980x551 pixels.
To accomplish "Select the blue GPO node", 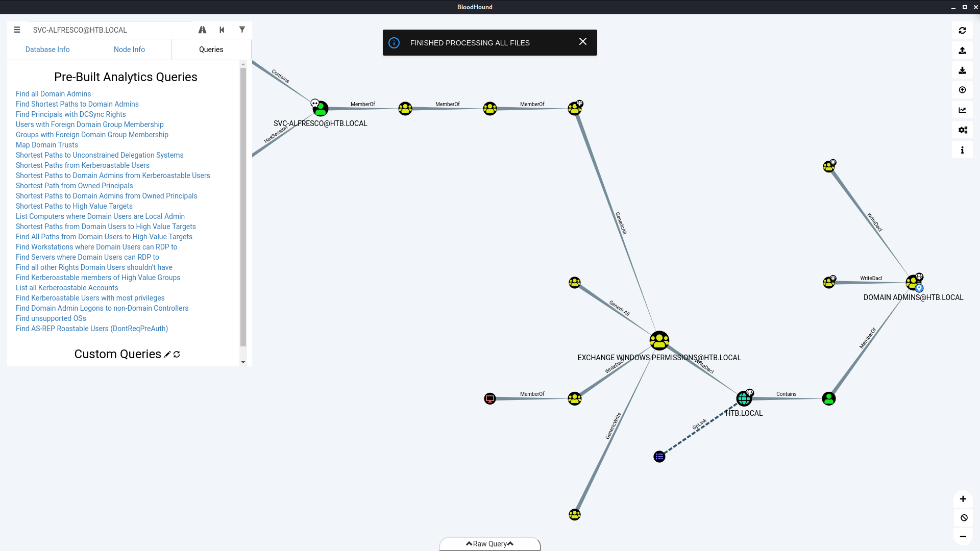I will (659, 457).
